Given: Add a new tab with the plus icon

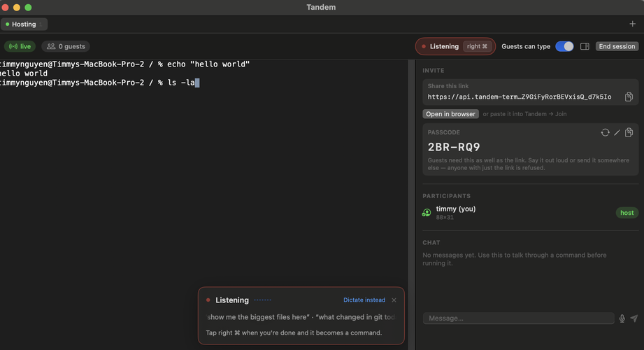Looking at the screenshot, I should 633,24.
